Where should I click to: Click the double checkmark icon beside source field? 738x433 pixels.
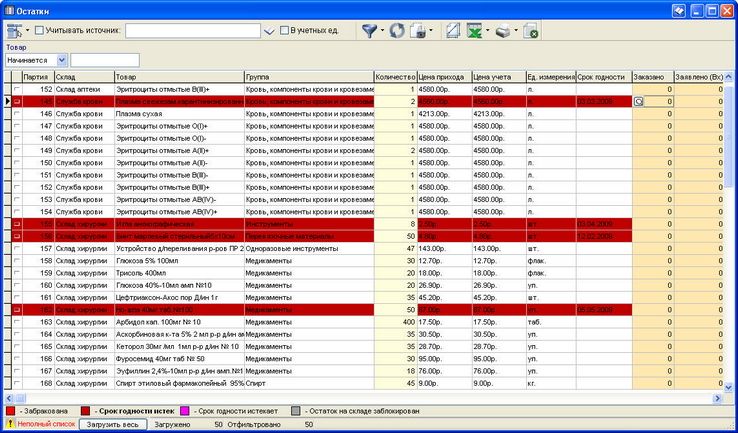pos(269,31)
